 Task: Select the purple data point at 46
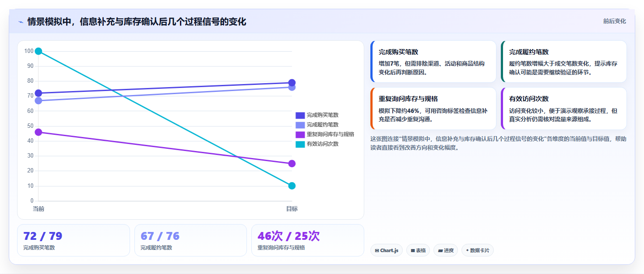click(39, 132)
